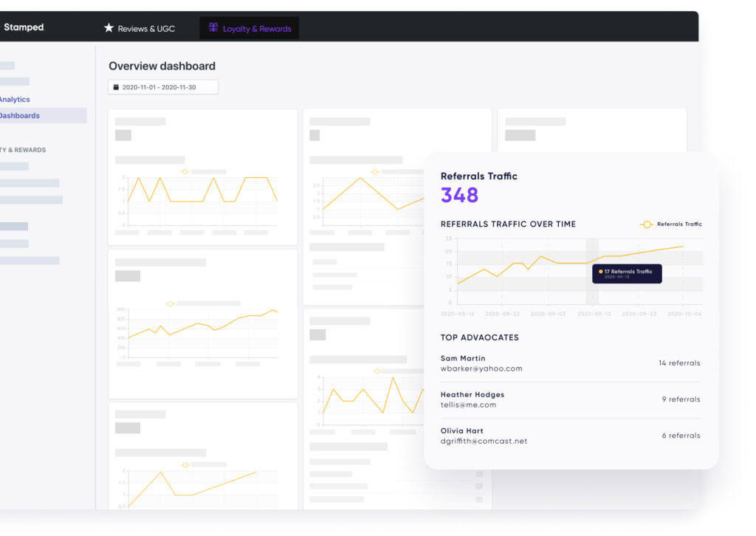Click the Stamped logo
756x536 pixels.
(x=24, y=27)
